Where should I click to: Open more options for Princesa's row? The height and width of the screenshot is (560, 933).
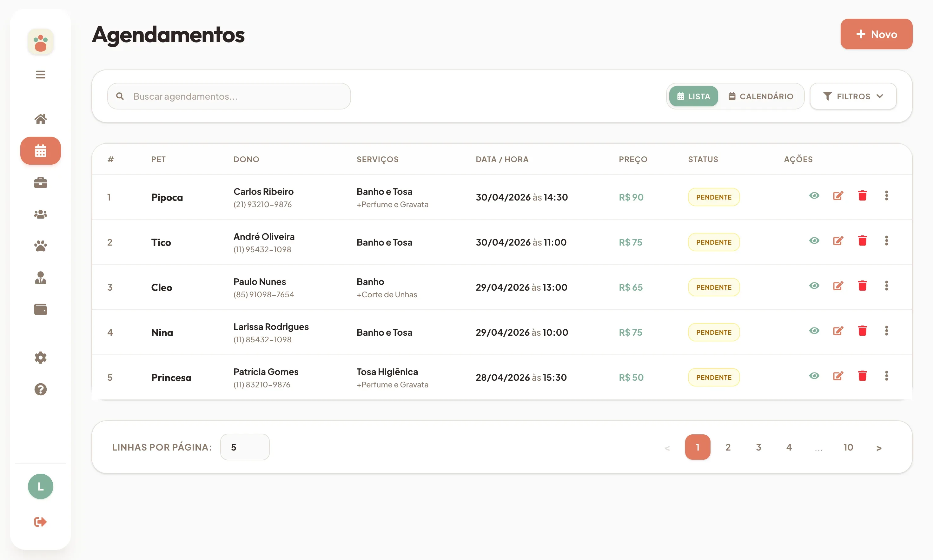pos(887,376)
